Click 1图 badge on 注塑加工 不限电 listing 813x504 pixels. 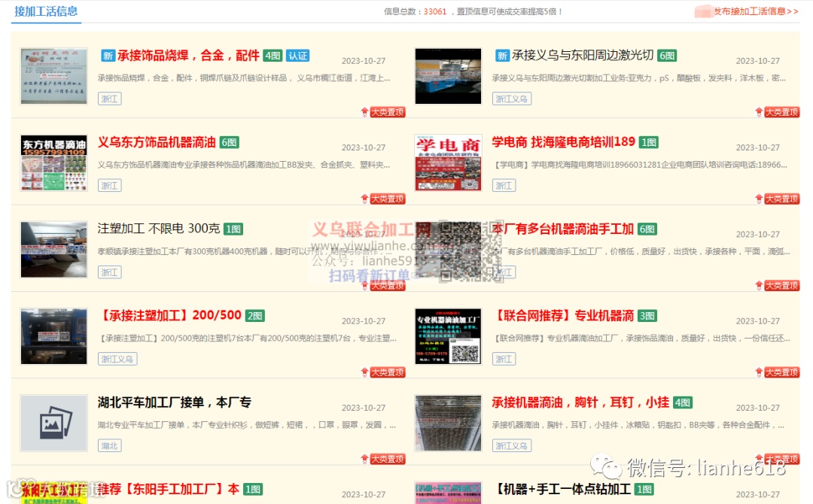(233, 229)
